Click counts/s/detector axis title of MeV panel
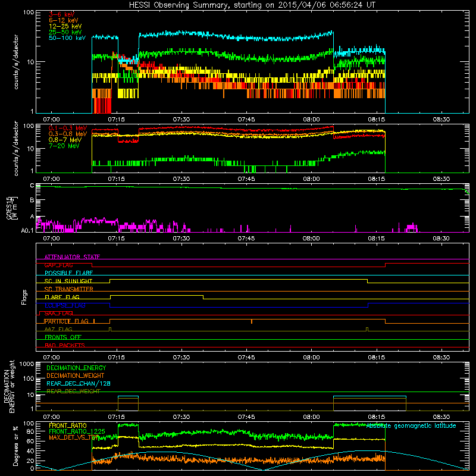 tap(16, 148)
